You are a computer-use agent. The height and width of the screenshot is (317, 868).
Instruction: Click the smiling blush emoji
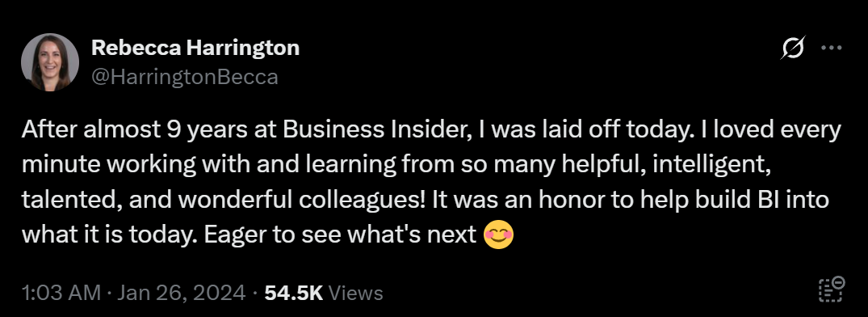coord(498,235)
